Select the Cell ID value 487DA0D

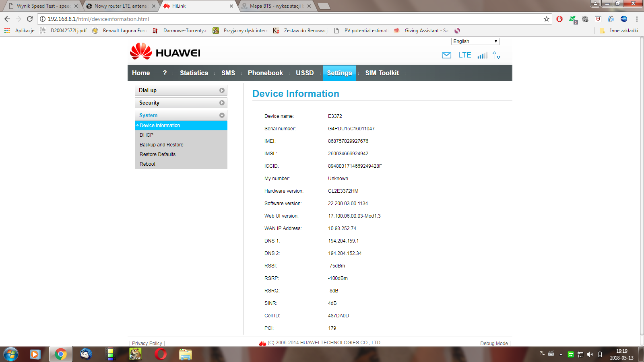339,316
